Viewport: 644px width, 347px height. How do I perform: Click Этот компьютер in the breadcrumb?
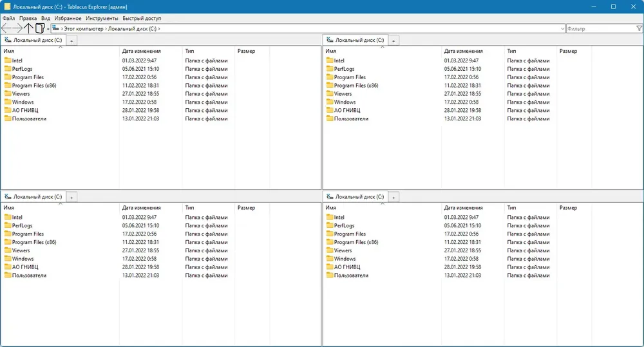tap(84, 29)
